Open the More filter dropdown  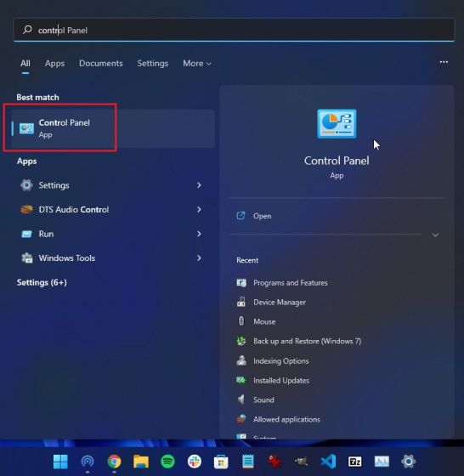pyautogui.click(x=196, y=63)
